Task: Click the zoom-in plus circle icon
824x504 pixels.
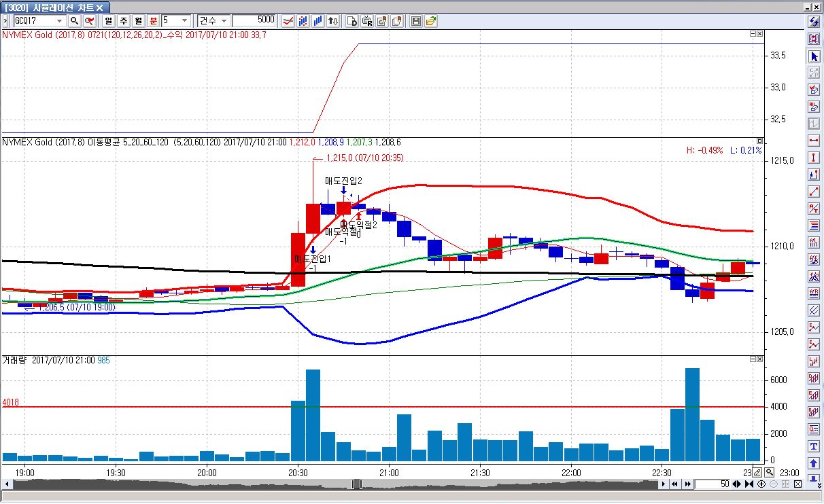Action: (761, 484)
